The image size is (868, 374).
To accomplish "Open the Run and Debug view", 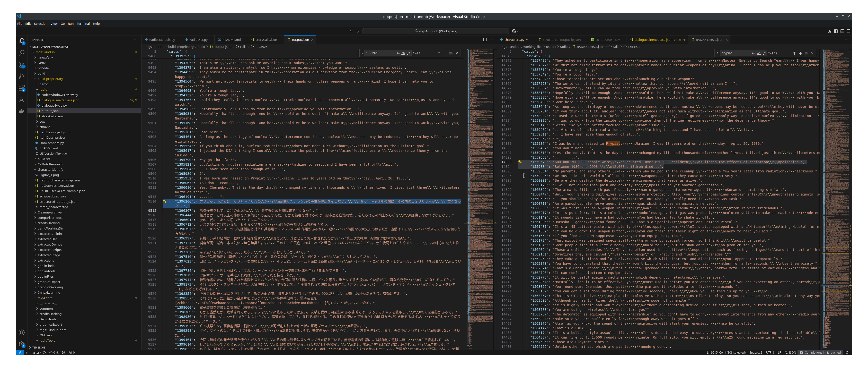I will pos(22,76).
